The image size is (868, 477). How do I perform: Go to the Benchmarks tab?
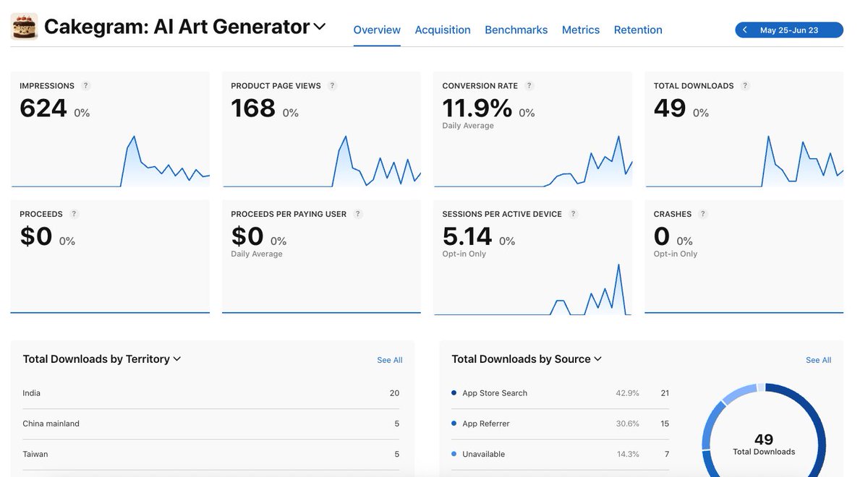516,30
